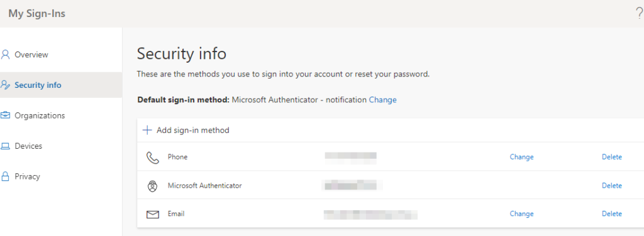Click the Security info key-person icon

5,85
